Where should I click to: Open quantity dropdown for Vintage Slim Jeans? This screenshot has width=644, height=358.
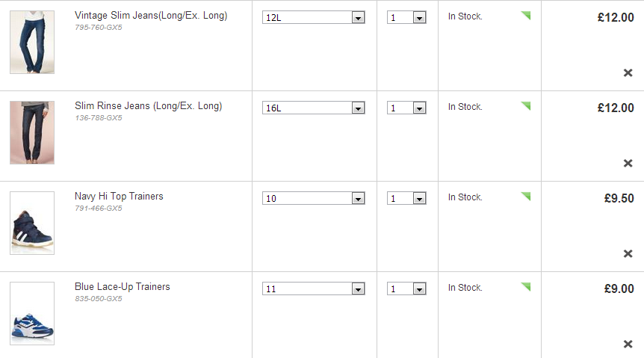pos(406,18)
